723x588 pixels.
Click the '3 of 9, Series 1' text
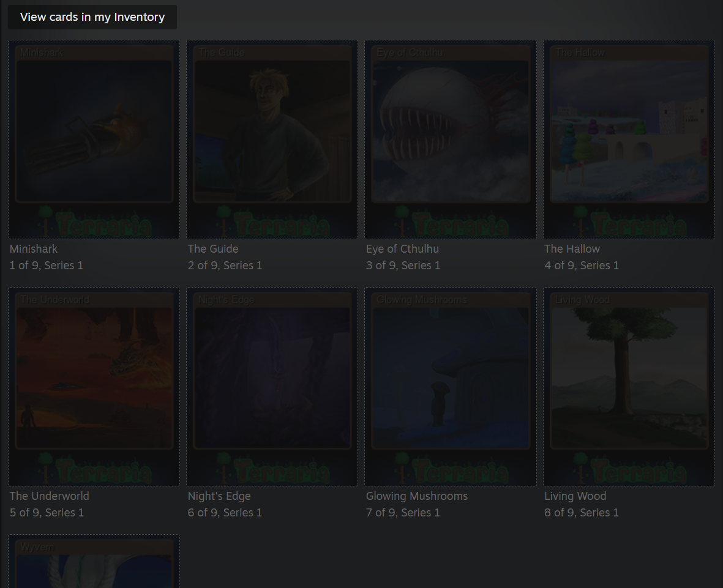coord(403,266)
